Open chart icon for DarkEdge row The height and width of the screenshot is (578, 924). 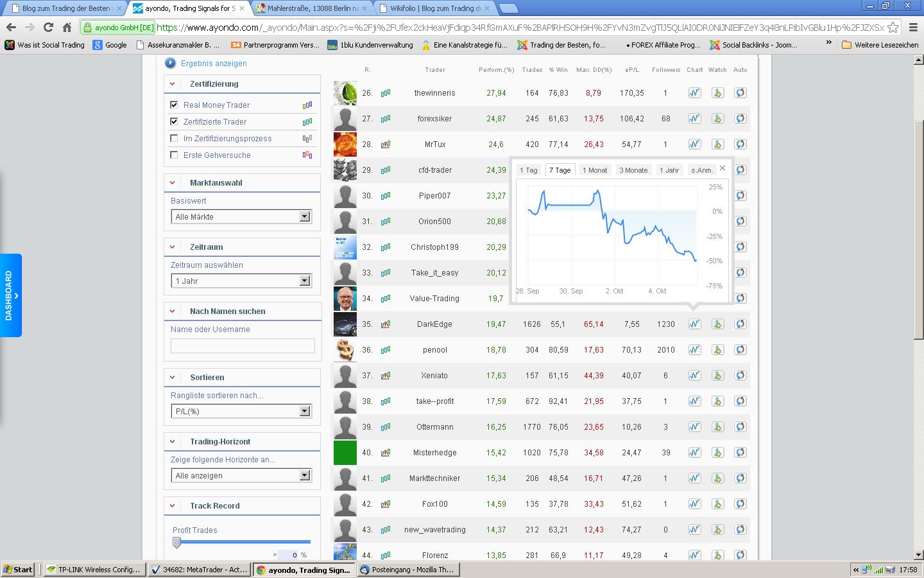tap(694, 324)
